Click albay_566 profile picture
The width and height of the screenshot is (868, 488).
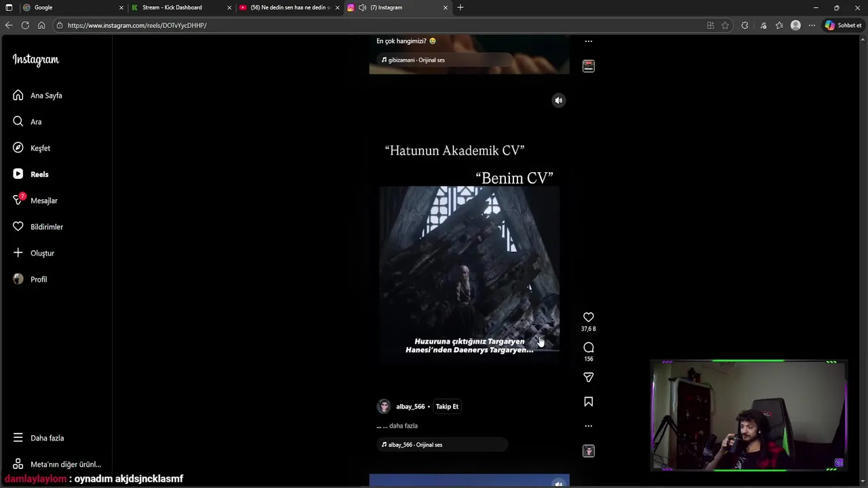coord(384,407)
